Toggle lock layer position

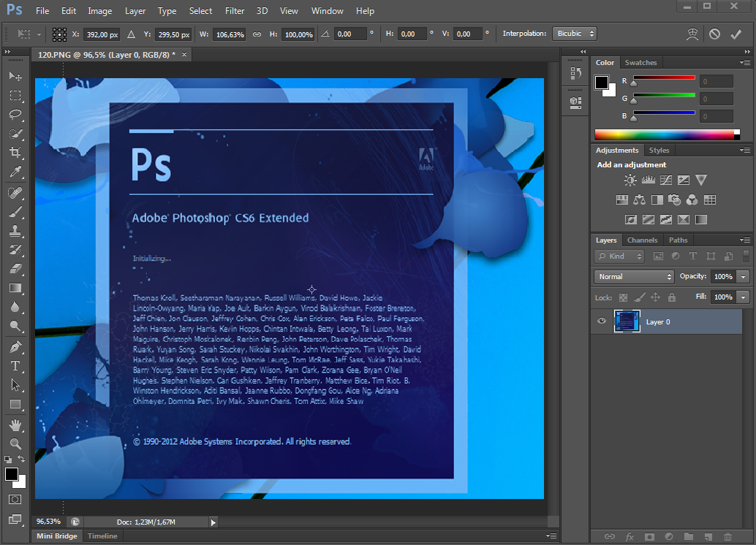(655, 298)
